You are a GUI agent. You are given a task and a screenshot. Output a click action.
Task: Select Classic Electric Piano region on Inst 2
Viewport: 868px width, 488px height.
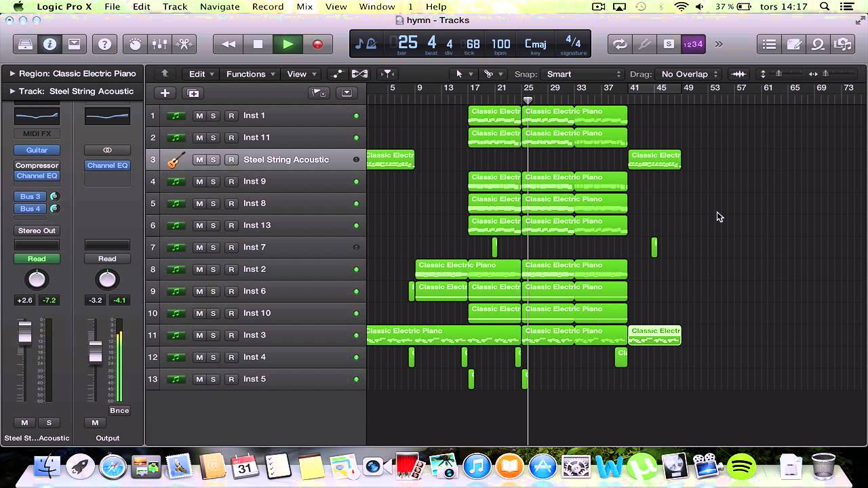tap(469, 269)
